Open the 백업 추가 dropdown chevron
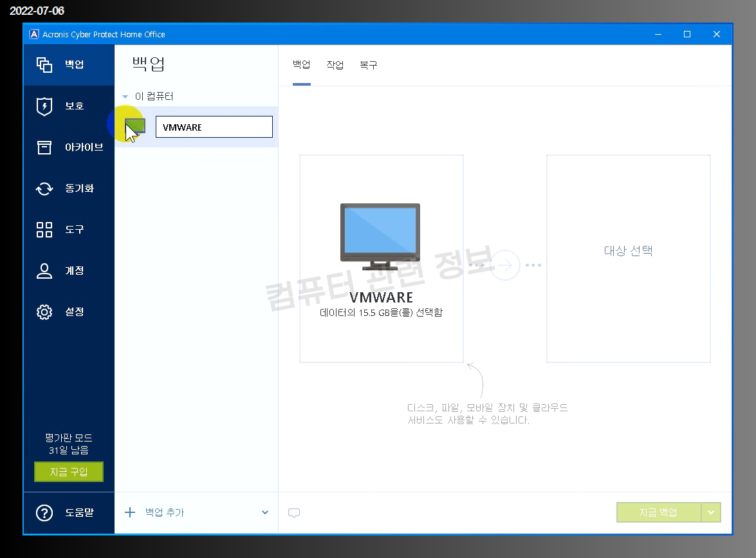 (264, 512)
